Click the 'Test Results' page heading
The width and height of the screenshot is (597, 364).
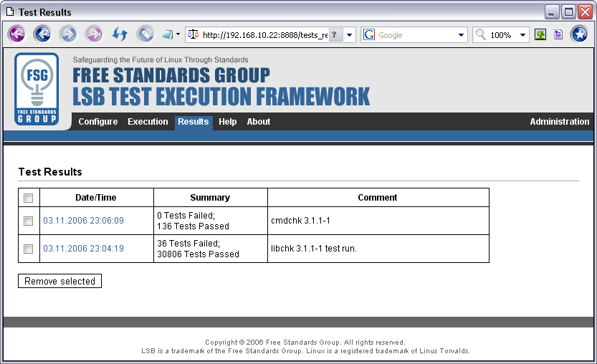coord(50,172)
